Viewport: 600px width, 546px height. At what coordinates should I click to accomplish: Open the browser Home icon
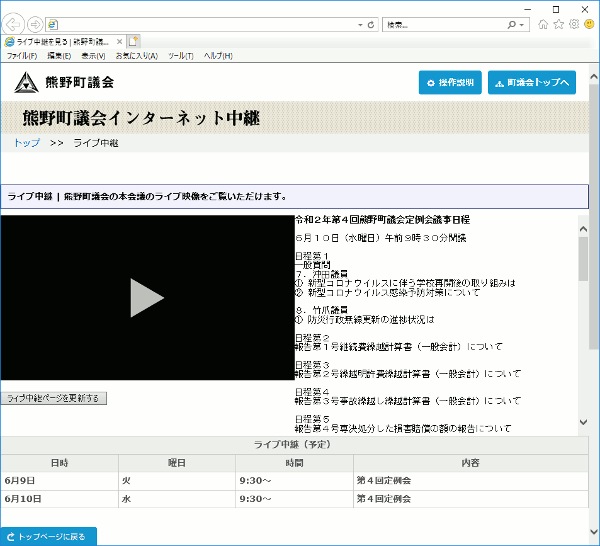(543, 24)
